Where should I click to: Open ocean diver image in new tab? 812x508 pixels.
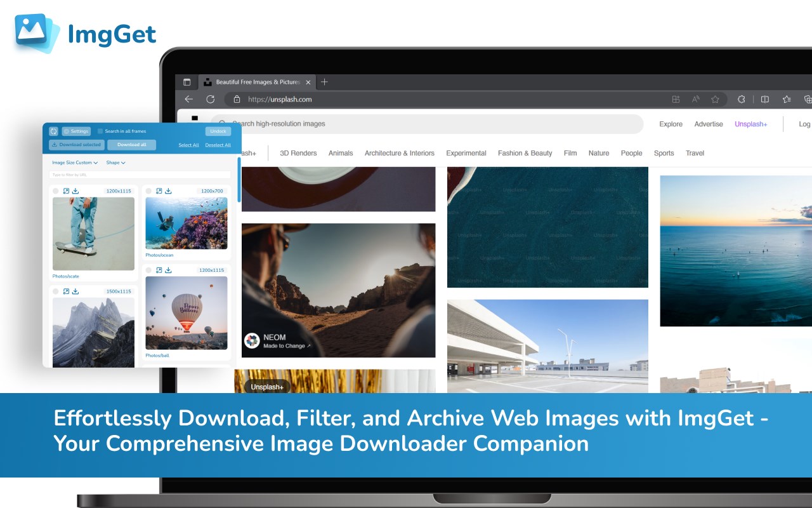pyautogui.click(x=159, y=191)
